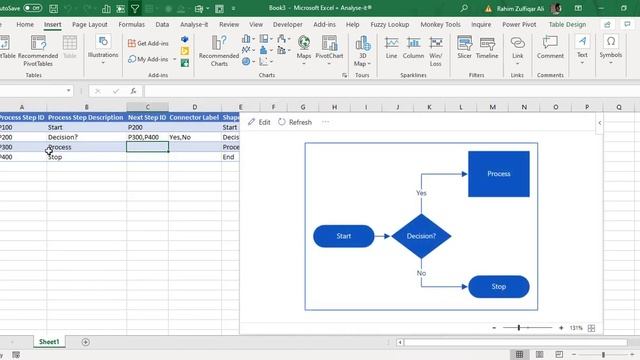Screen dimensions: 640x360
Task: Click the People Graph add-in icon
Action: click(185, 63)
